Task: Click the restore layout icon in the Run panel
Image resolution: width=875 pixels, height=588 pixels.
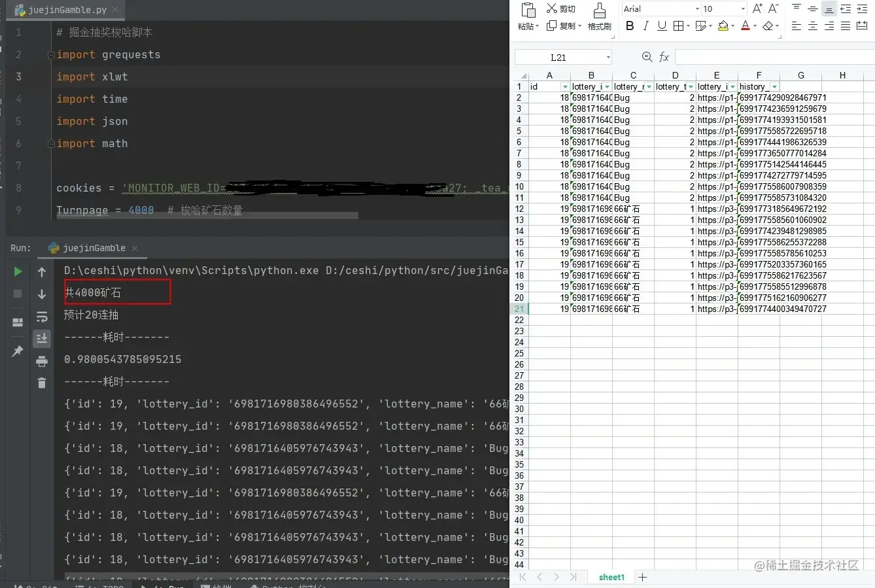Action: 18,322
